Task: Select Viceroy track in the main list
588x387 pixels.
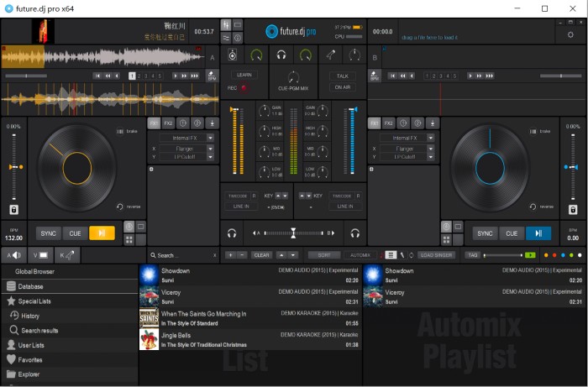Action: 250,296
